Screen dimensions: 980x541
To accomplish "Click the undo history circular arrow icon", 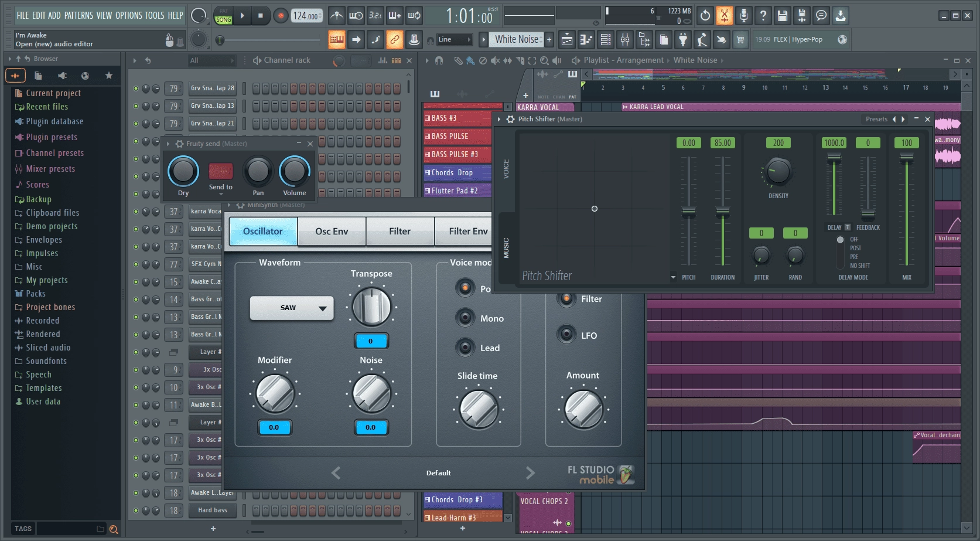I will pos(705,16).
